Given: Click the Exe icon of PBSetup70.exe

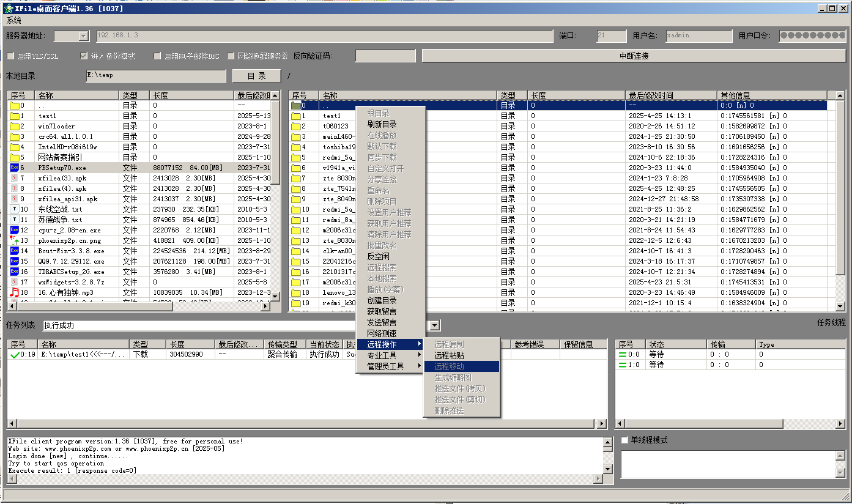Looking at the screenshot, I should pyautogui.click(x=15, y=167).
